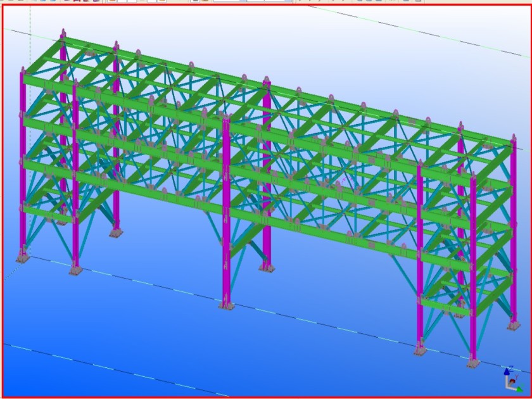This screenshot has height=399, width=532.
Task: Click base plate of second front-left column
Action: pos(75,270)
